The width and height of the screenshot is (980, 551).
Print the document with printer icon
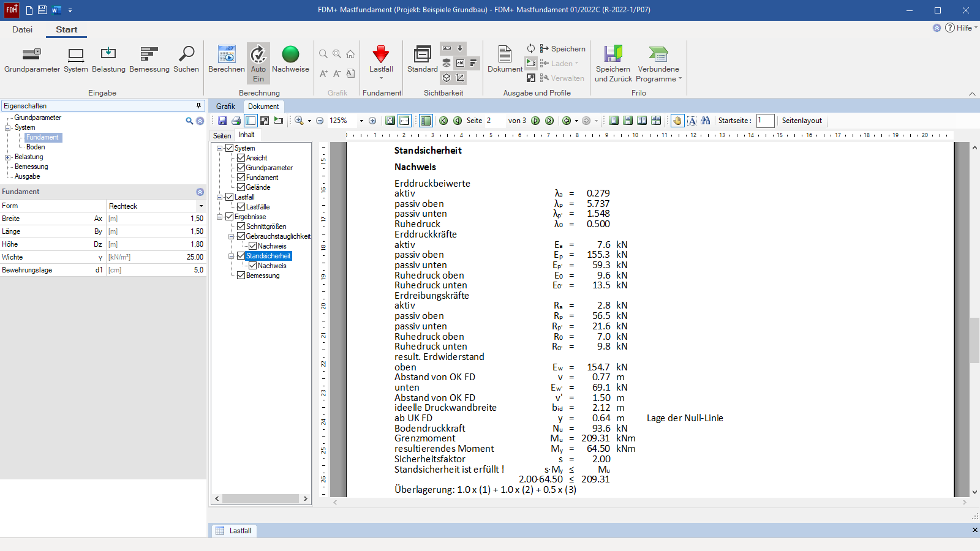tap(236, 121)
